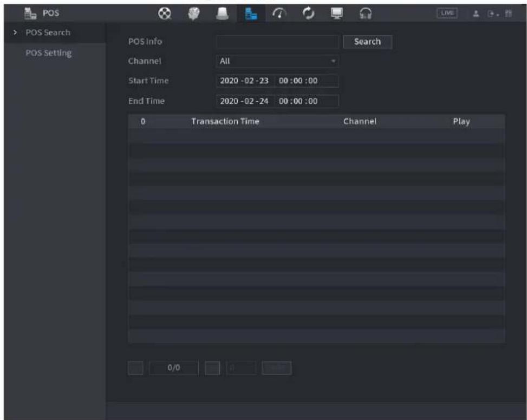The image size is (527, 420).
Task: Open the logout arrow dropdown icon
Action: point(493,14)
